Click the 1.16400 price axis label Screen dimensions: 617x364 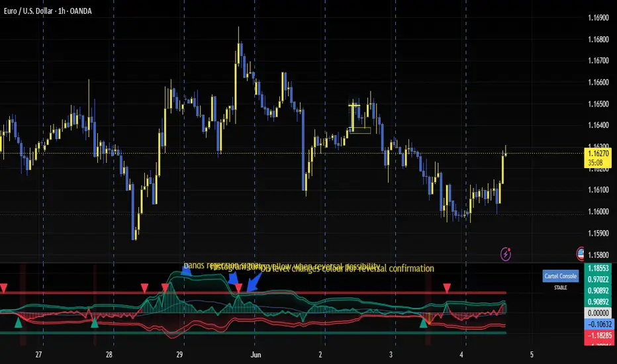598,125
